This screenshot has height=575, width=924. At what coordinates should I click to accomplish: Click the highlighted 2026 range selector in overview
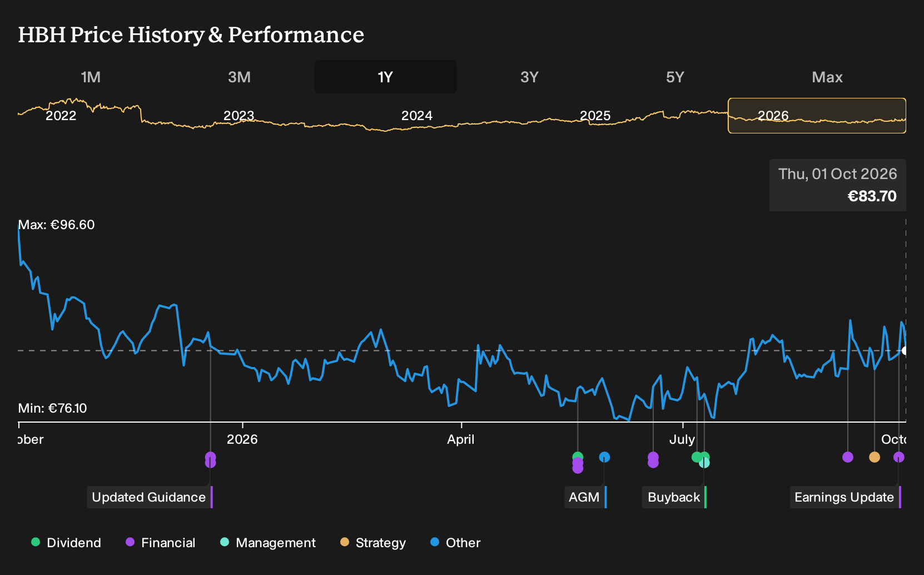817,116
